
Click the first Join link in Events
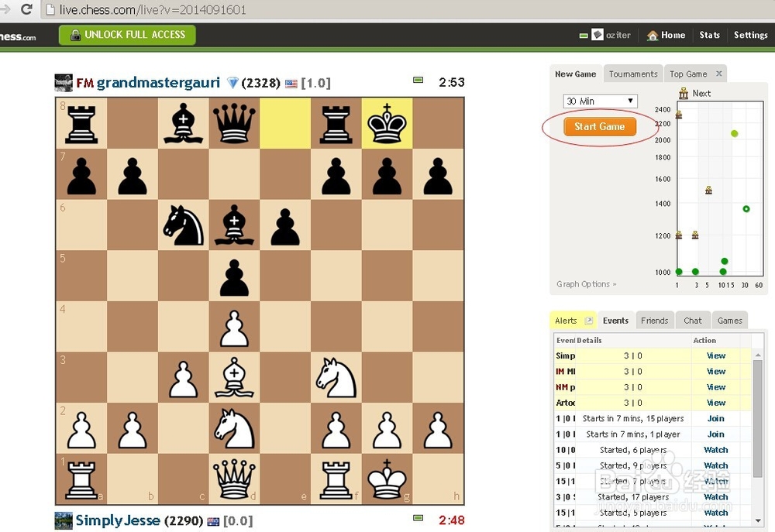tap(715, 419)
